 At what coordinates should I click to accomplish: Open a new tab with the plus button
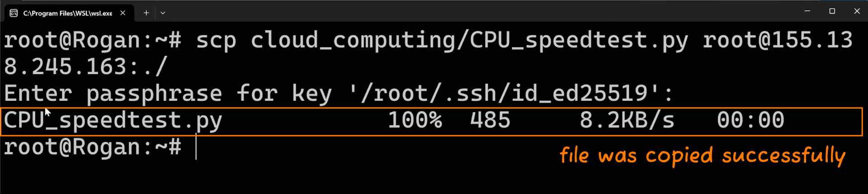146,13
